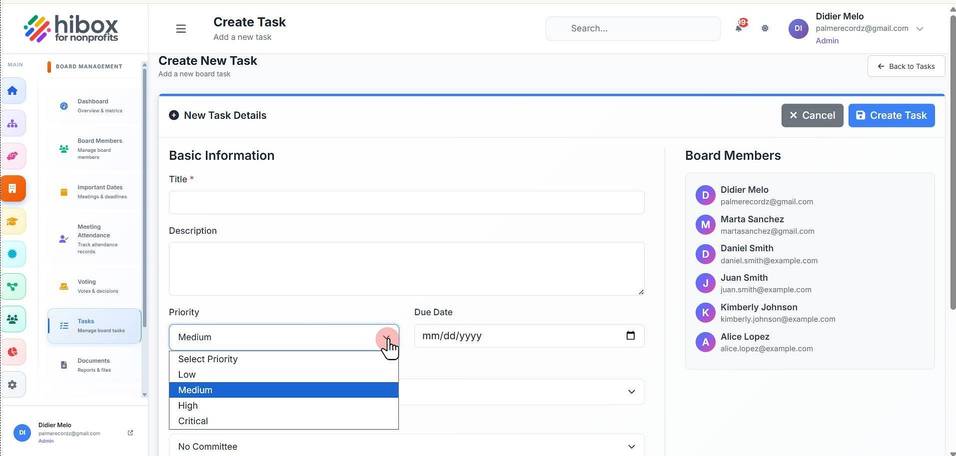
Task: Click the Admin role label in header
Action: (827, 41)
